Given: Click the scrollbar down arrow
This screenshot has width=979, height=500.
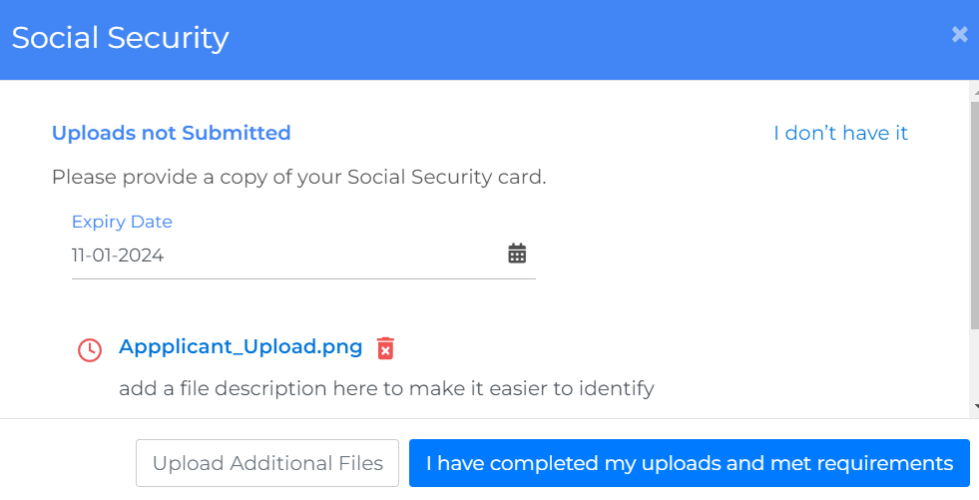Looking at the screenshot, I should click(975, 407).
